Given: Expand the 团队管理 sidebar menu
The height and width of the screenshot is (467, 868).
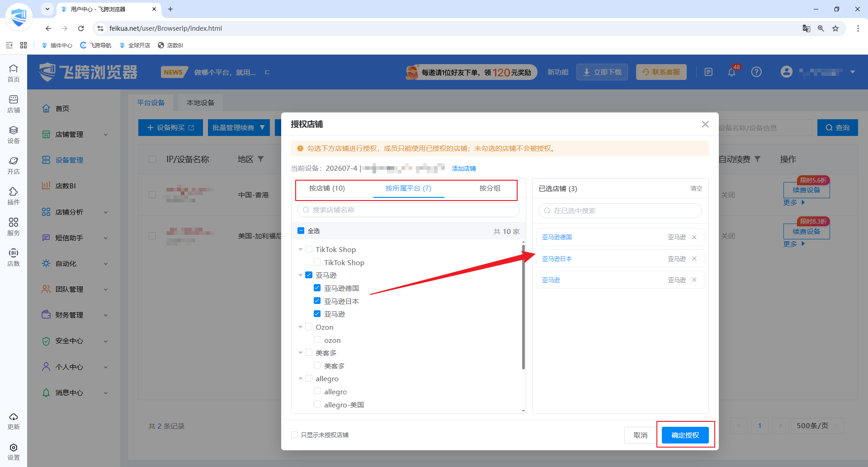Looking at the screenshot, I should 75,290.
